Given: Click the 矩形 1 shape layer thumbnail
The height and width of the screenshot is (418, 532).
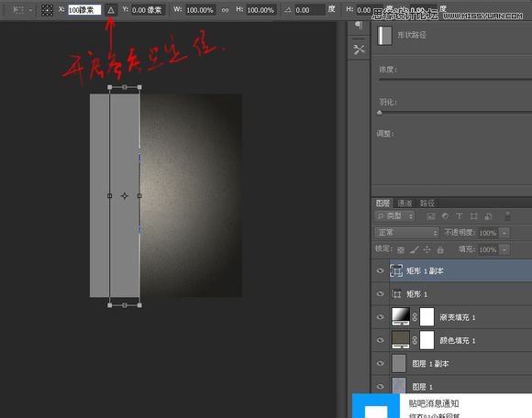Looking at the screenshot, I should click(396, 293).
